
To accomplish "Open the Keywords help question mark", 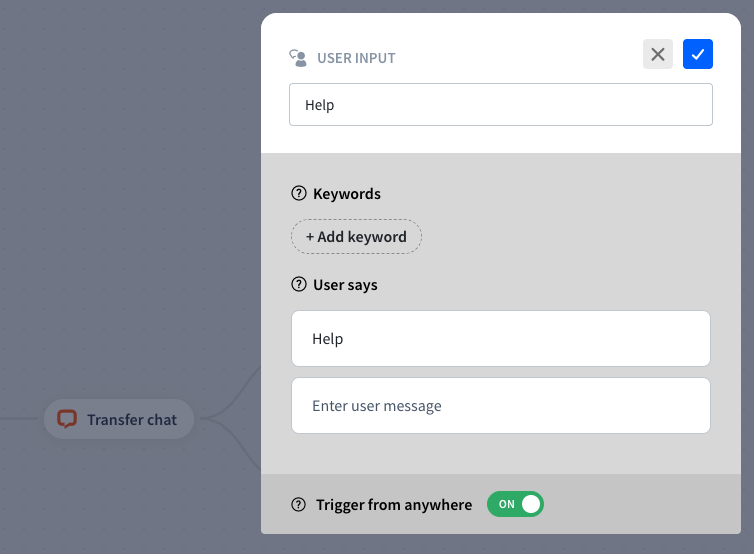I will 298,194.
